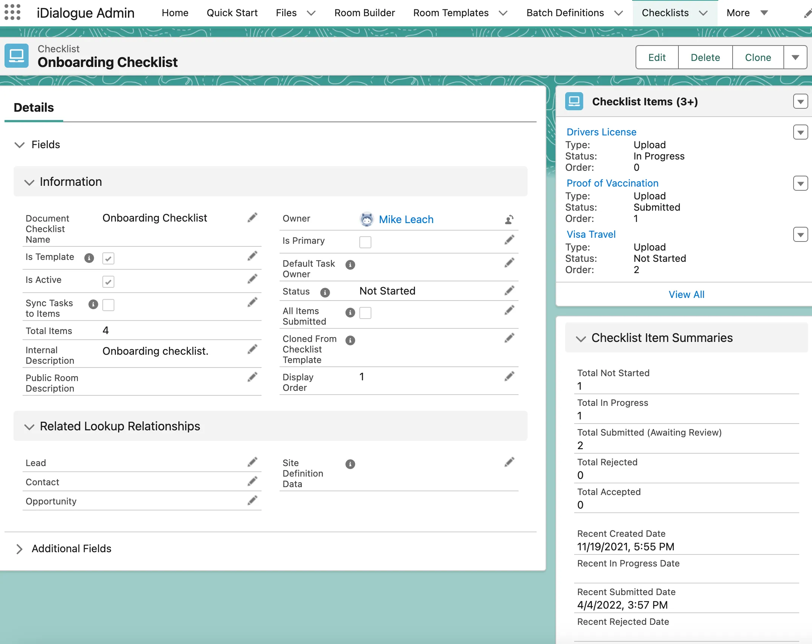Toggle the All Items Submitted checkbox
The height and width of the screenshot is (644, 812).
coord(365,313)
